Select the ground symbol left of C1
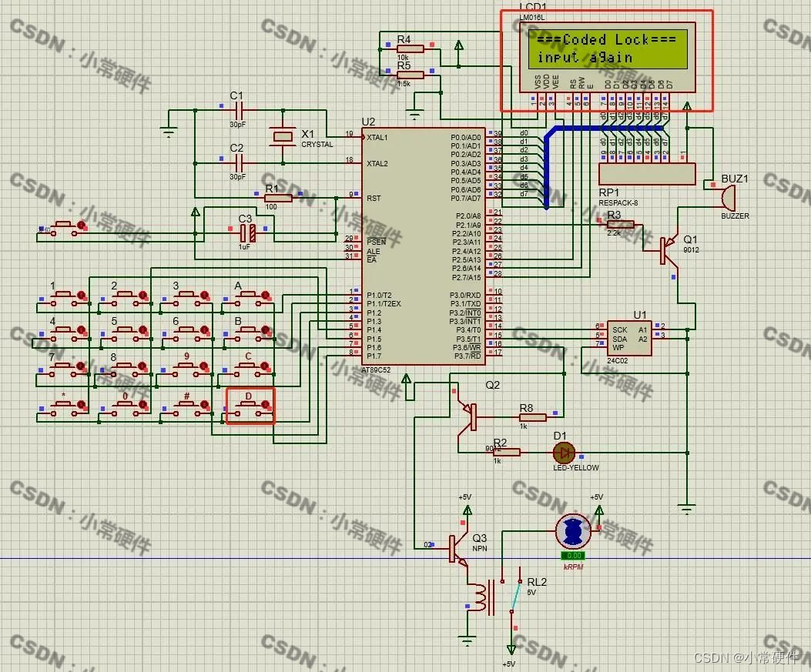 169,132
